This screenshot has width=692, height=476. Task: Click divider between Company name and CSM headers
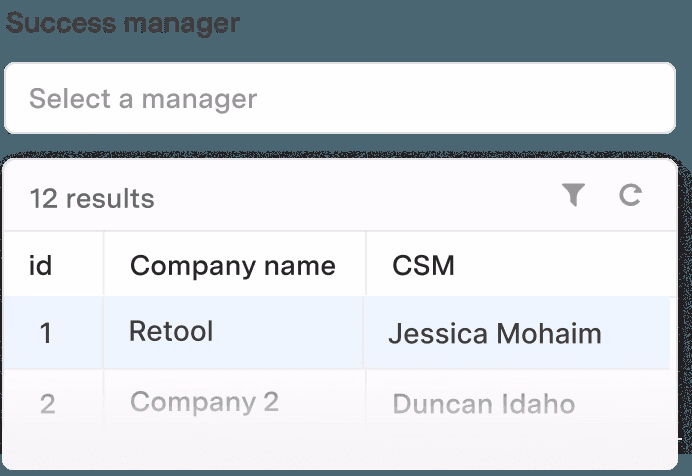366,265
